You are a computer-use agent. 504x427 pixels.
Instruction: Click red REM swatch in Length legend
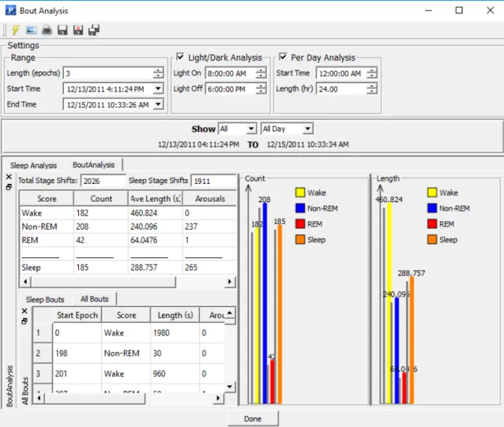(x=432, y=223)
